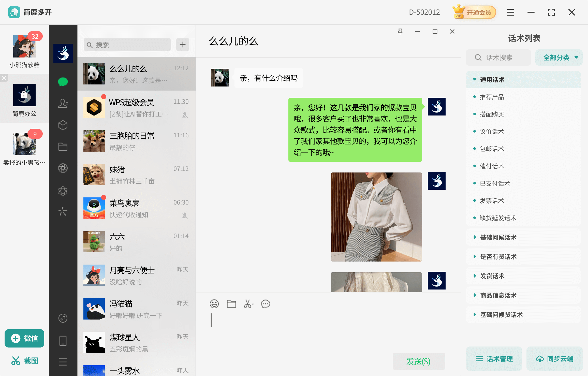Pin the 么么儿的么 conversation
The image size is (588, 376).
[x=400, y=31]
